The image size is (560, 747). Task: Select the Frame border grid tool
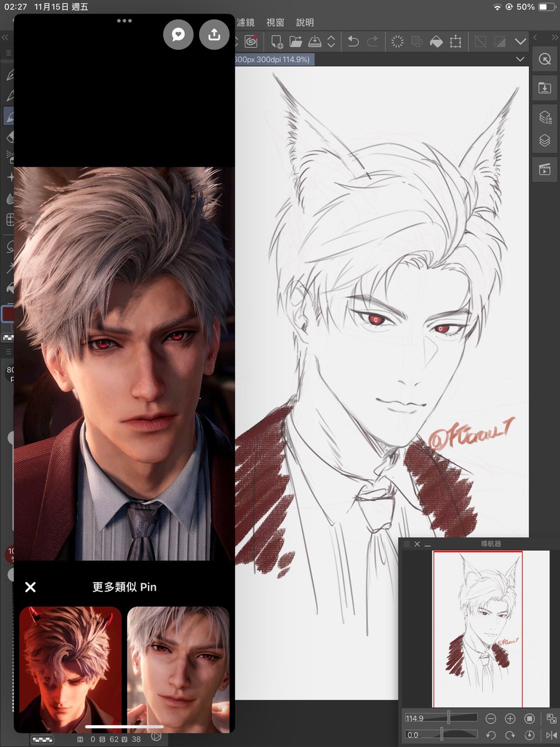point(9,220)
